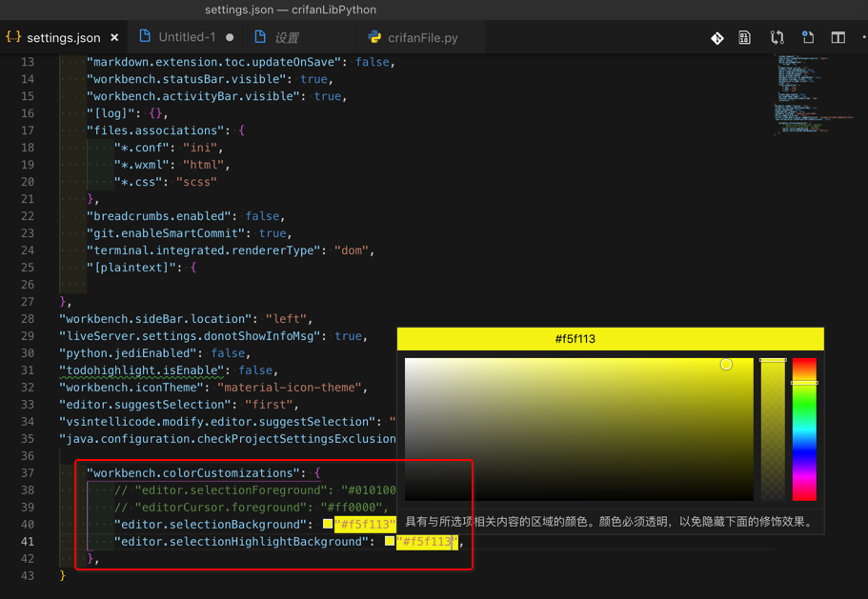Viewport: 868px width, 599px height.
Task: Click the "workbench.activityBar.visible" key
Action: tap(193, 96)
